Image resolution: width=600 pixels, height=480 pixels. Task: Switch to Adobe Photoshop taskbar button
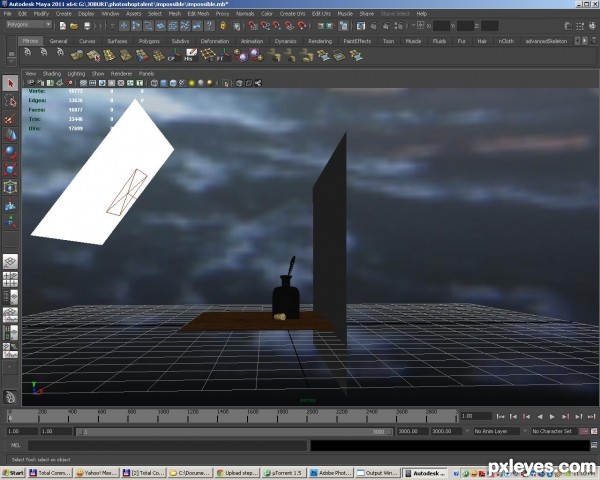(x=330, y=473)
